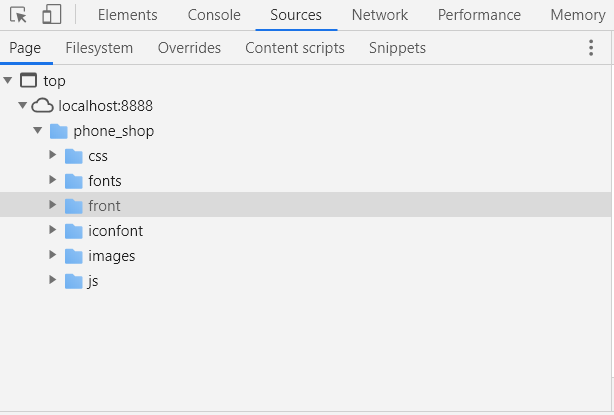Collapse the localhost:8888 node arrow

23,106
